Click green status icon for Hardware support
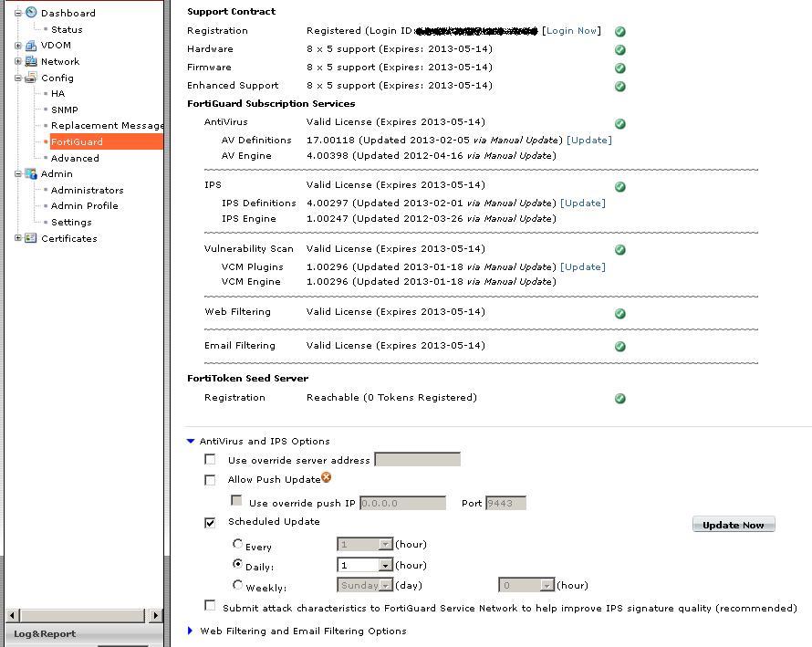The width and height of the screenshot is (812, 647). coord(619,49)
